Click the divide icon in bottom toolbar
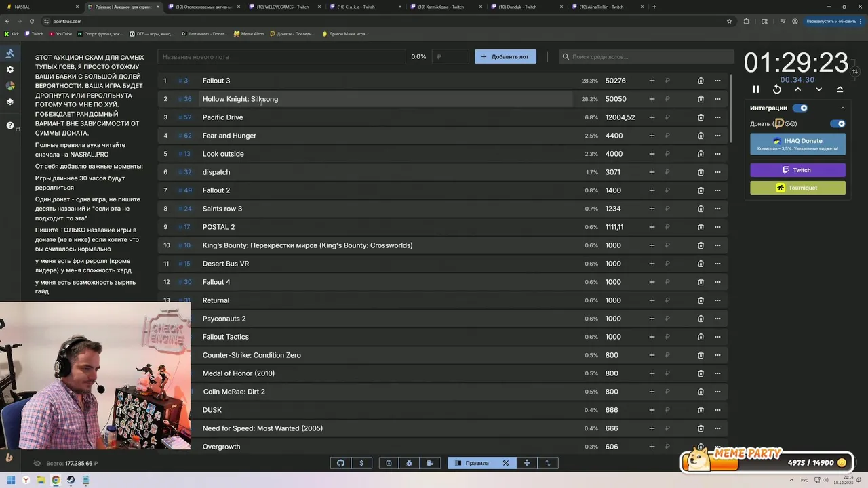The width and height of the screenshot is (868, 488). coord(527,463)
